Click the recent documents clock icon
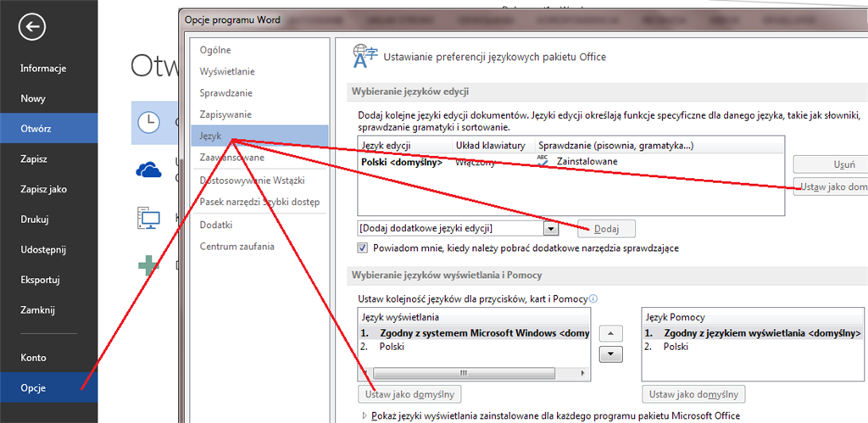Screen dimensions: 868x423 point(148,122)
